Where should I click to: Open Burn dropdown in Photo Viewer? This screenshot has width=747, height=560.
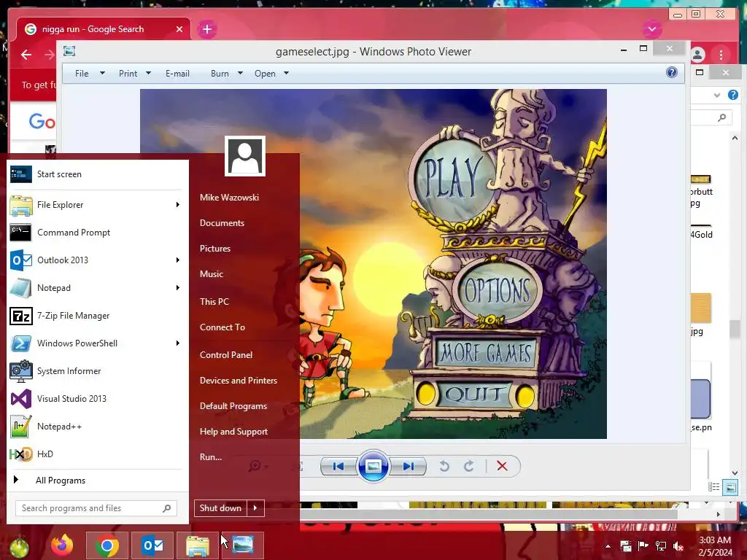coord(227,74)
